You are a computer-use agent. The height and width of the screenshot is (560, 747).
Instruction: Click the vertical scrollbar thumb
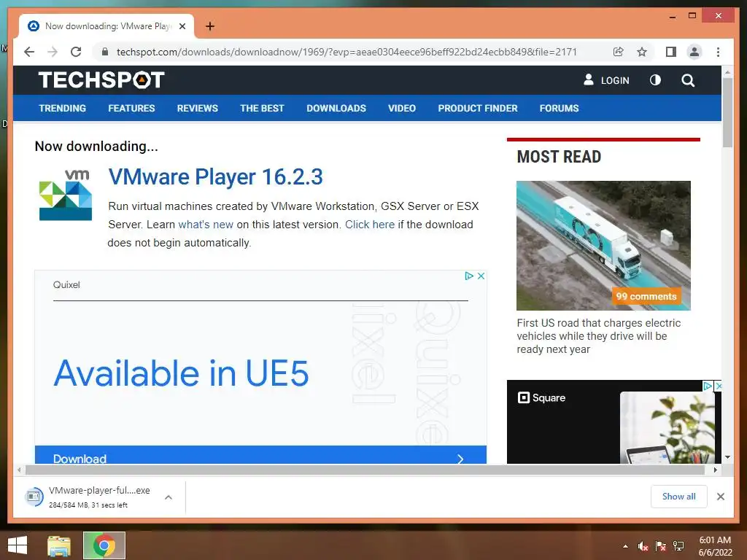727,112
